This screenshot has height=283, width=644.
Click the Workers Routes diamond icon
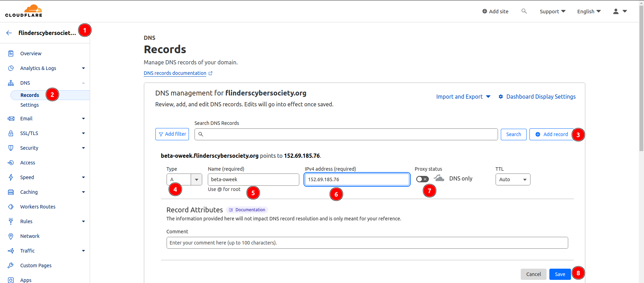coord(11,207)
